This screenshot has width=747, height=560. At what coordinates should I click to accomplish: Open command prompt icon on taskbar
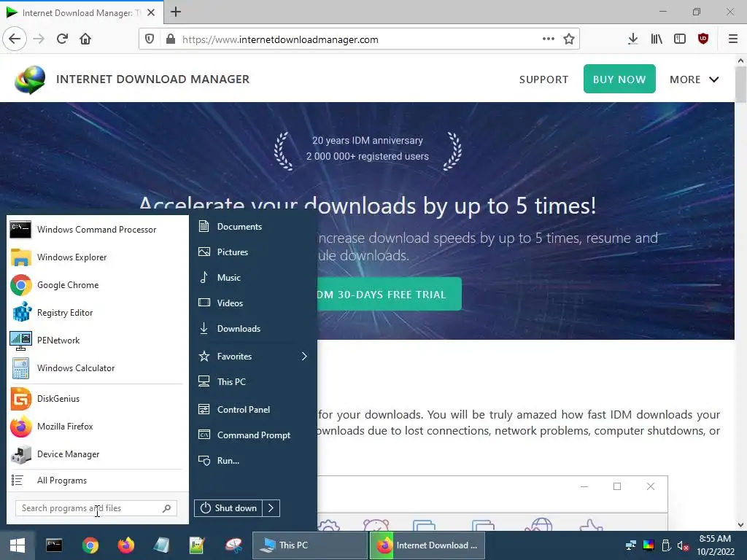pos(54,545)
